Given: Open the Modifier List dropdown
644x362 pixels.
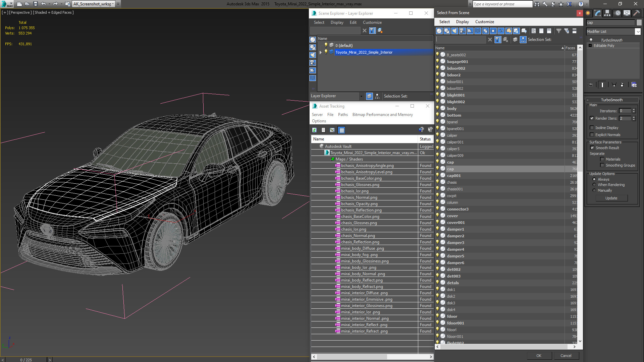Looking at the screenshot, I should [x=638, y=32].
